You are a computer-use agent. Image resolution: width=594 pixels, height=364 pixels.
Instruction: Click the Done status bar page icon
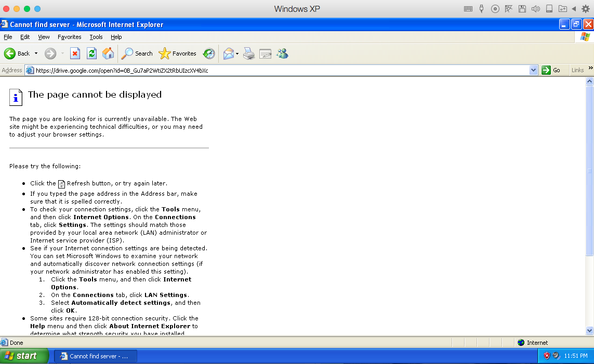[4, 342]
